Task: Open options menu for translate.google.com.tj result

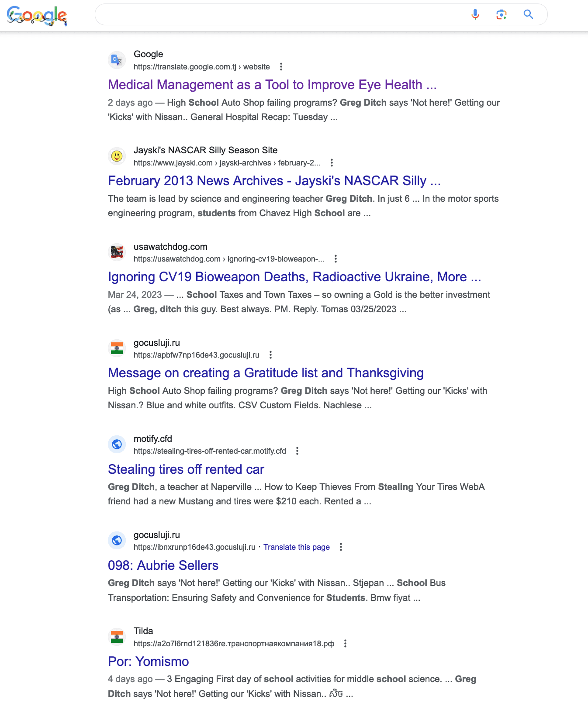Action: 281,67
